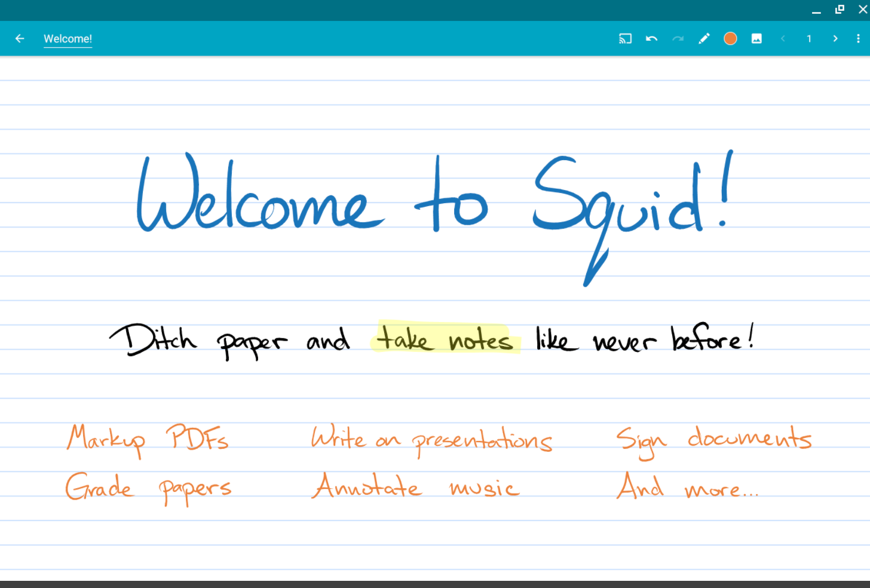The width and height of the screenshot is (870, 588).
Task: Open the Cast screen icon
Action: point(625,38)
